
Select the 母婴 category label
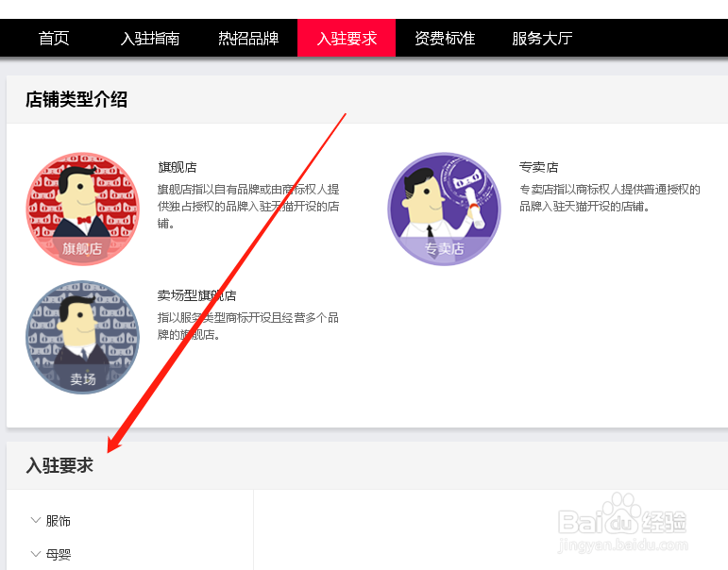(x=58, y=554)
